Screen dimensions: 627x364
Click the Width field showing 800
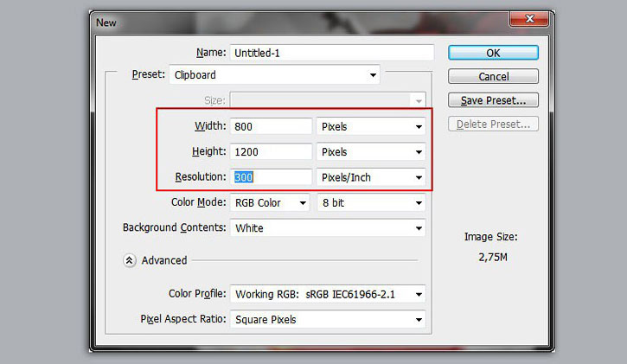tap(271, 126)
